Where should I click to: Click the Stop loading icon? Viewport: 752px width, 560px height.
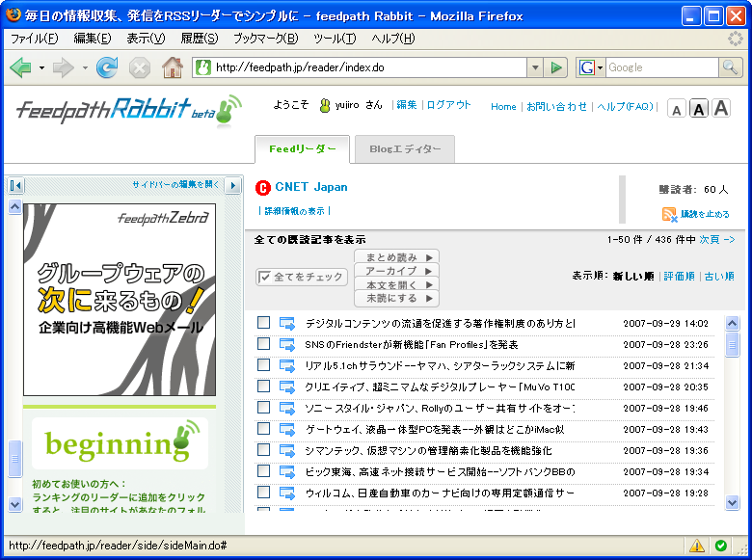140,68
